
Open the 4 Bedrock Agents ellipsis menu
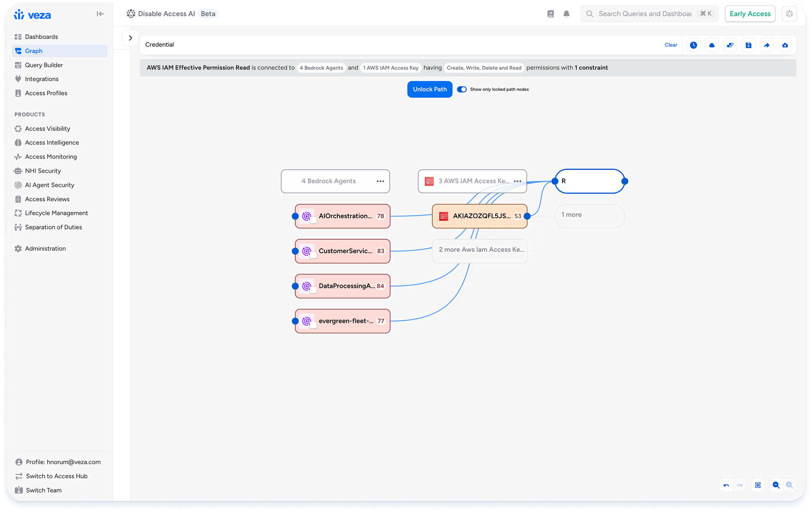pos(380,181)
